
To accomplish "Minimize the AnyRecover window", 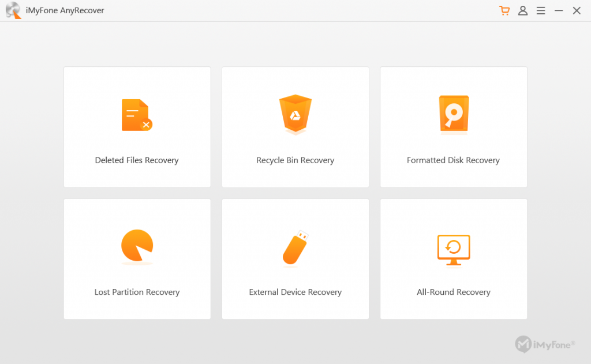I will 558,10.
